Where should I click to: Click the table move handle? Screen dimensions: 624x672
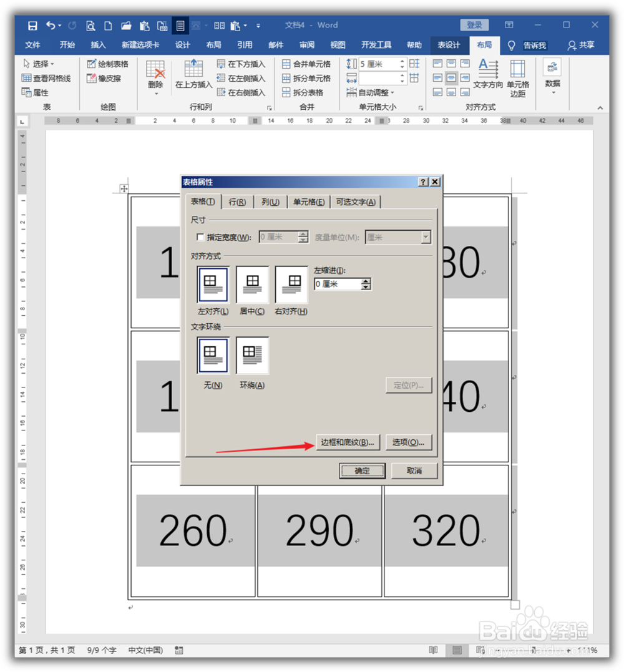(x=124, y=188)
